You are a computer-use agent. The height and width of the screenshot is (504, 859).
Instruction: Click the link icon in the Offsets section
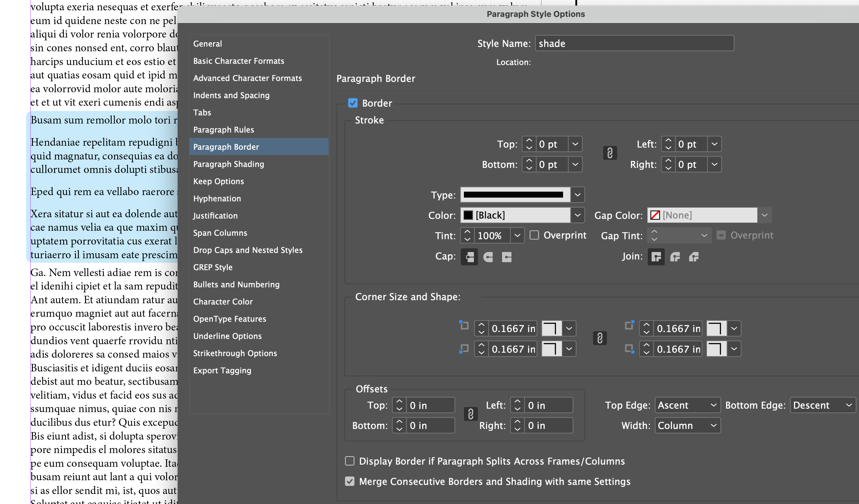point(470,414)
